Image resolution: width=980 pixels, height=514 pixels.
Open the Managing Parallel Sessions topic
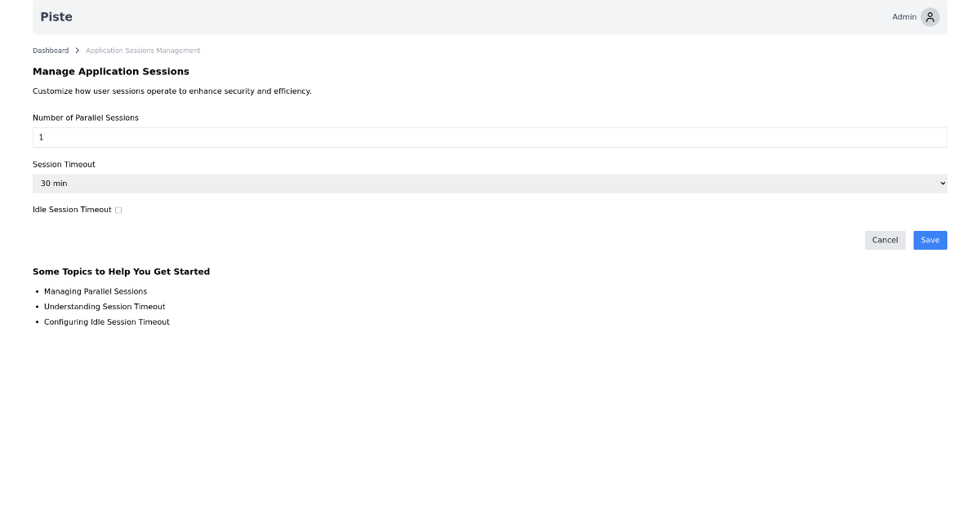pyautogui.click(x=95, y=291)
